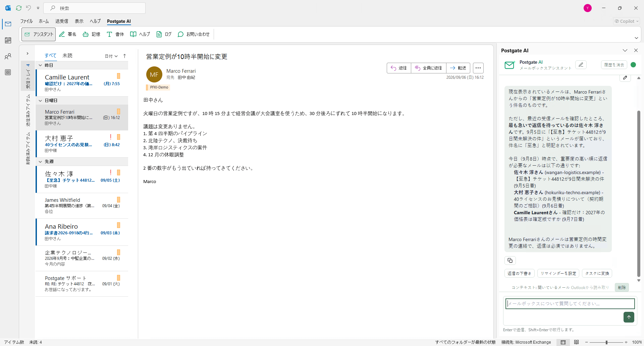Toggle category flag on Postgate サポート message
The height and width of the screenshot is (346, 644).
click(x=118, y=278)
